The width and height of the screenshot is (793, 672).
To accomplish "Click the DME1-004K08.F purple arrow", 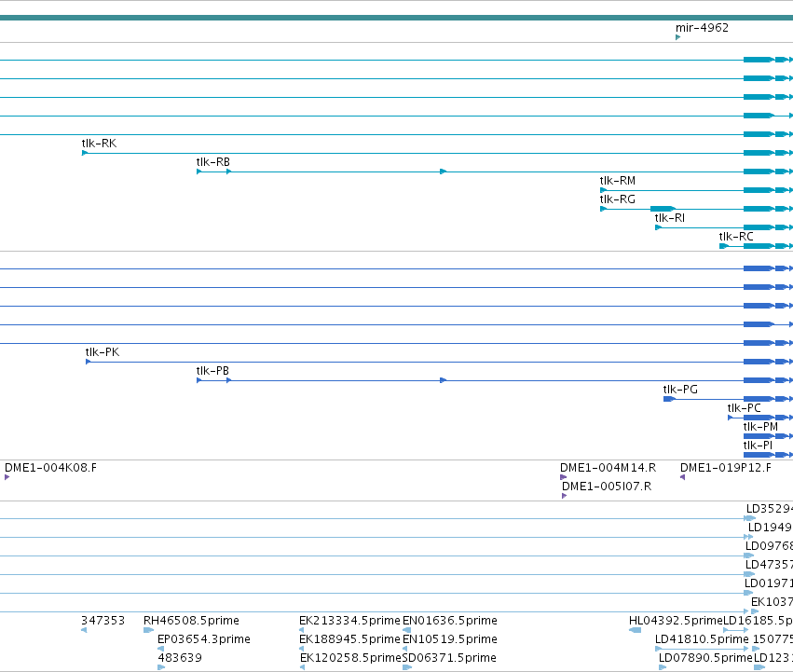I will [x=7, y=477].
